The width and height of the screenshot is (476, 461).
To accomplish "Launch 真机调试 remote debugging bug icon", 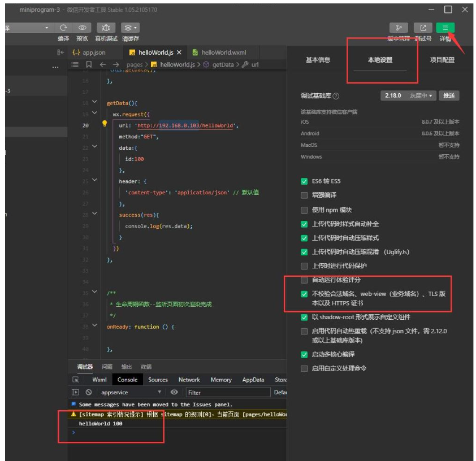I will click(105, 27).
